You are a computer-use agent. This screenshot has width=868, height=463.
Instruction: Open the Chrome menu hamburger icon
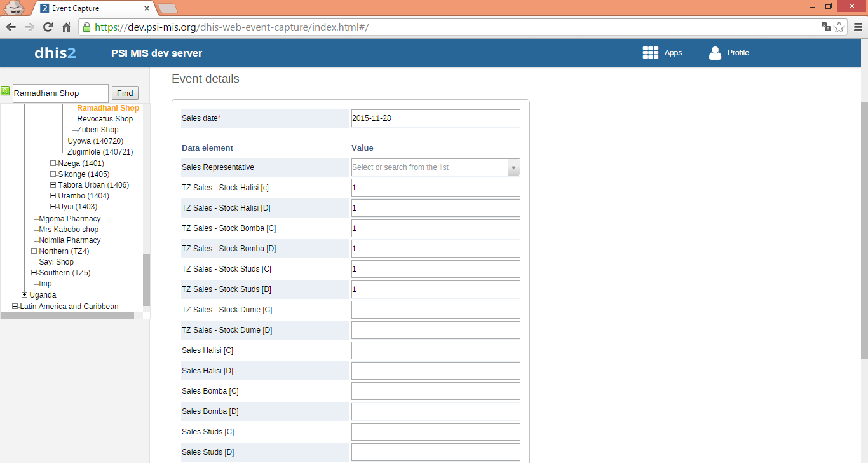point(857,27)
